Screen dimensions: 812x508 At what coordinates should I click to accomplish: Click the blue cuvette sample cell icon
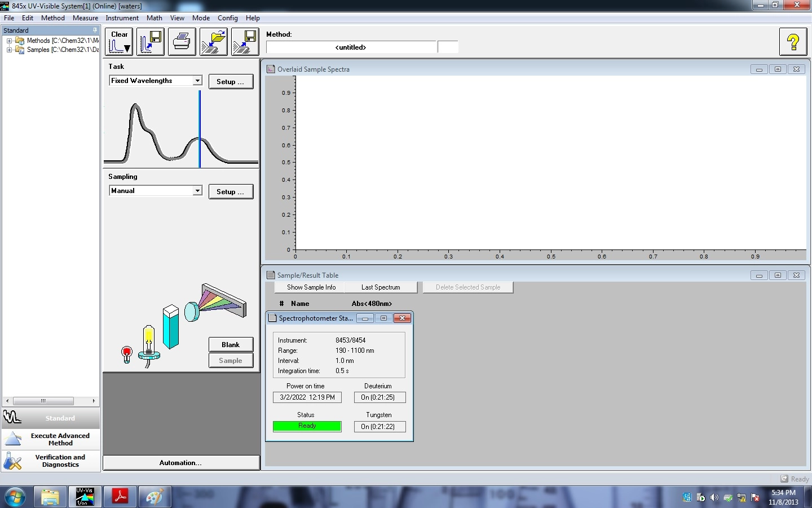pos(170,327)
